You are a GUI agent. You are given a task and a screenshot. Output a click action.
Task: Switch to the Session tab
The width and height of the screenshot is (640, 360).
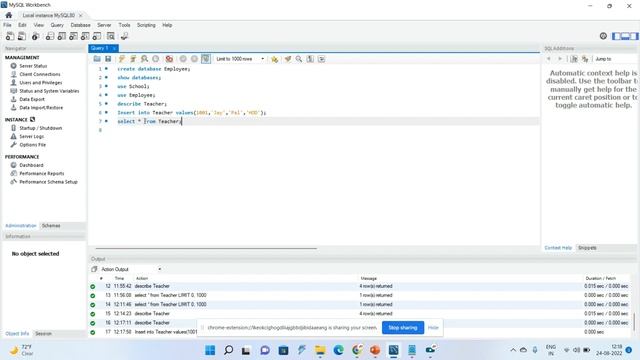click(x=43, y=333)
